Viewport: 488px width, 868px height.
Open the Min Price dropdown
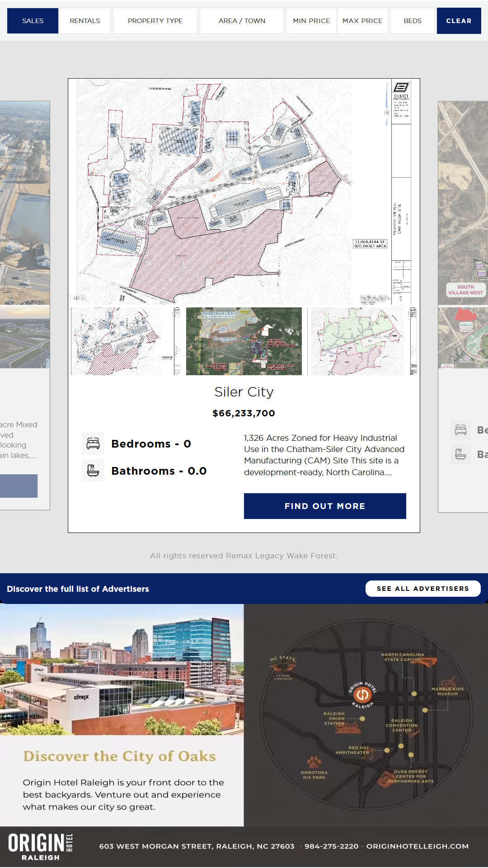[311, 21]
